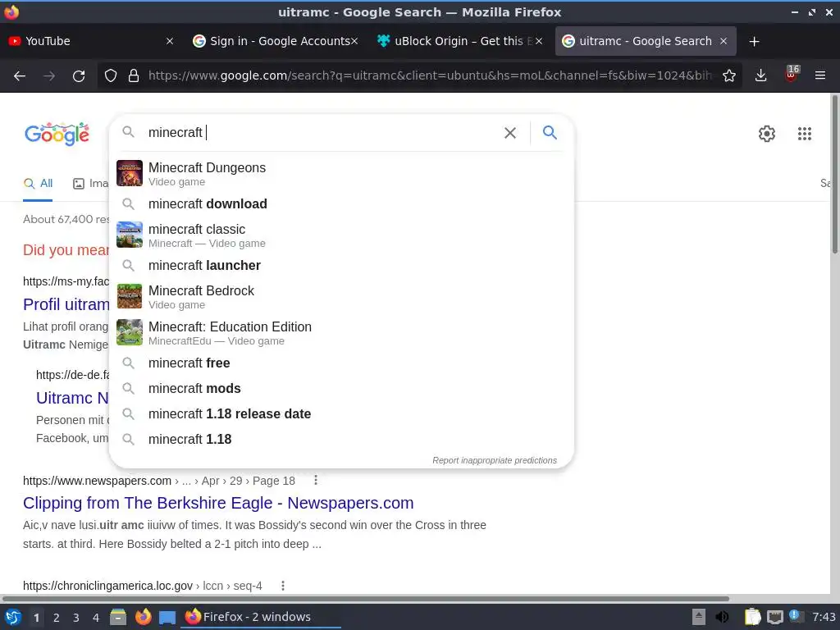Open the uBlock Origin extension icon

click(792, 75)
